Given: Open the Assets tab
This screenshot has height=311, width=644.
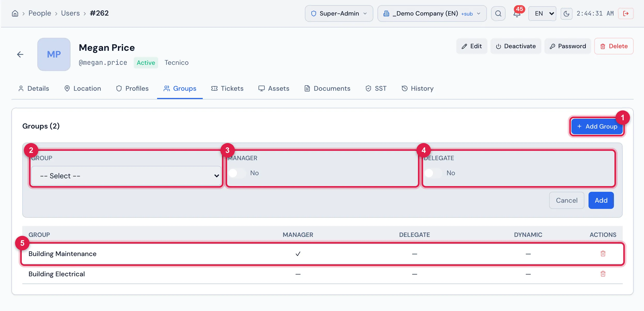Looking at the screenshot, I should 274,88.
